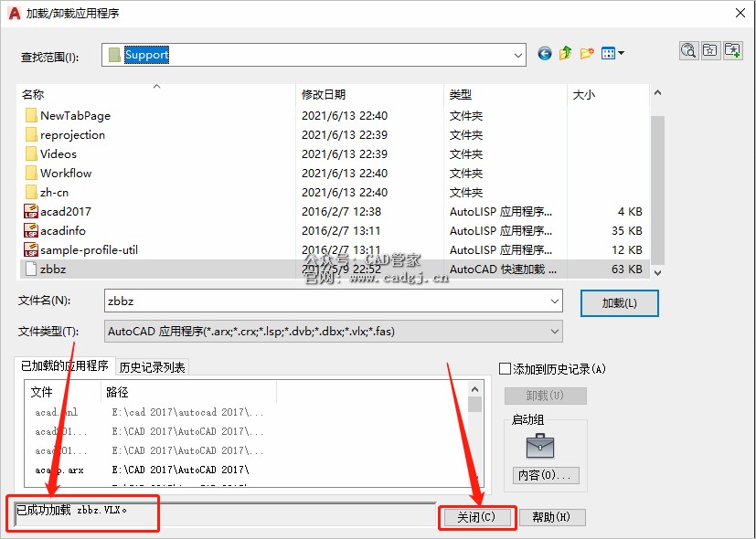Open the Workflow folder

(x=58, y=174)
